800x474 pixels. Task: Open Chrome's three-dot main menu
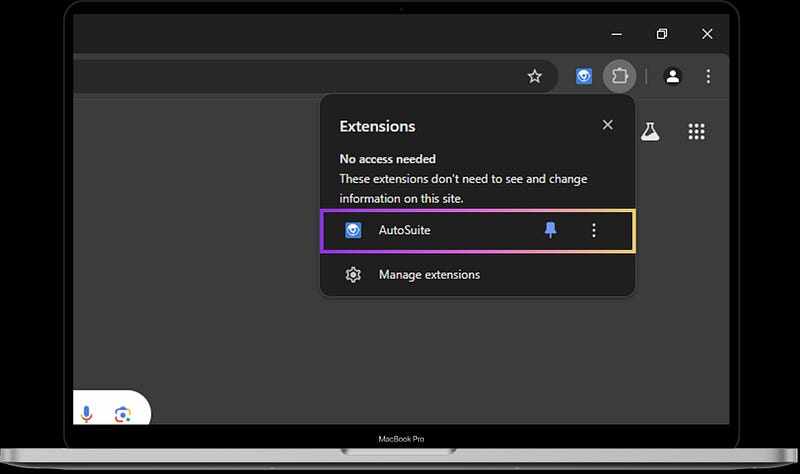(708, 76)
